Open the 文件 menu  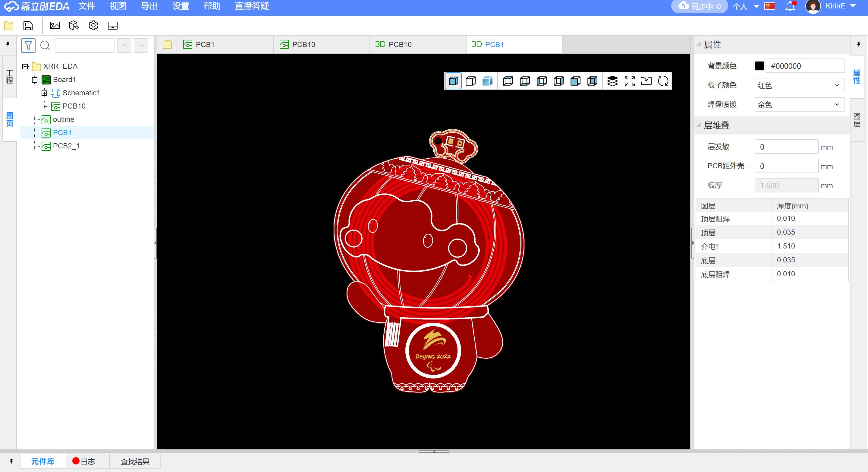86,6
